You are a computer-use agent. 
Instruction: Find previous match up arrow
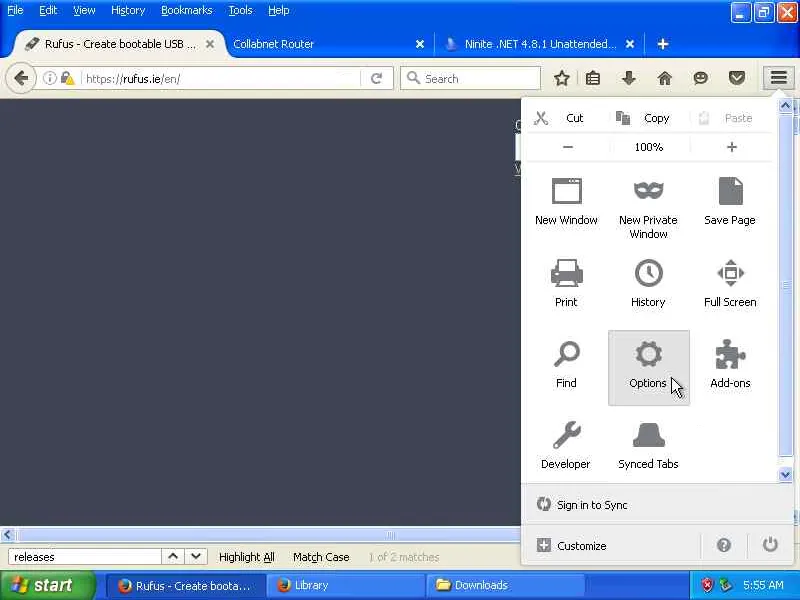173,557
